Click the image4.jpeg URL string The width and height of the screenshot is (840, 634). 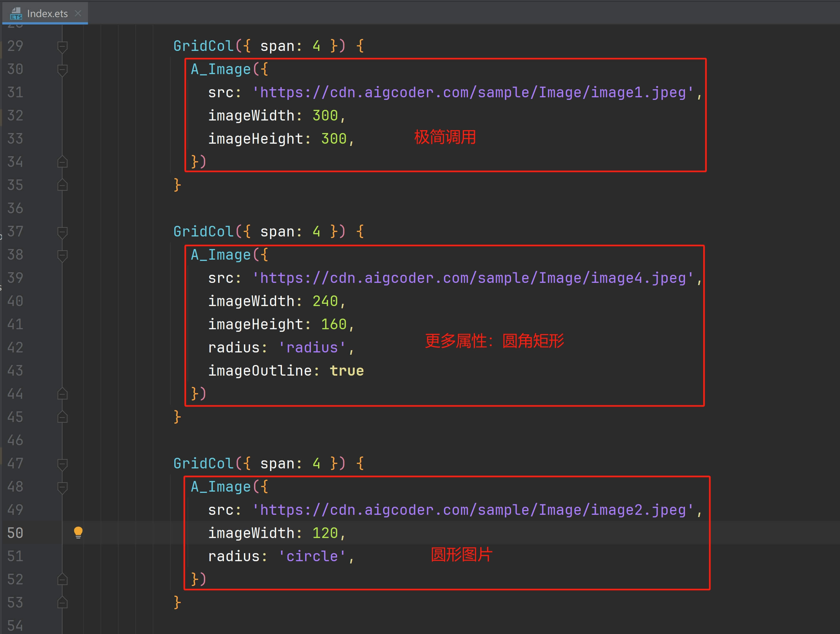[x=473, y=278]
